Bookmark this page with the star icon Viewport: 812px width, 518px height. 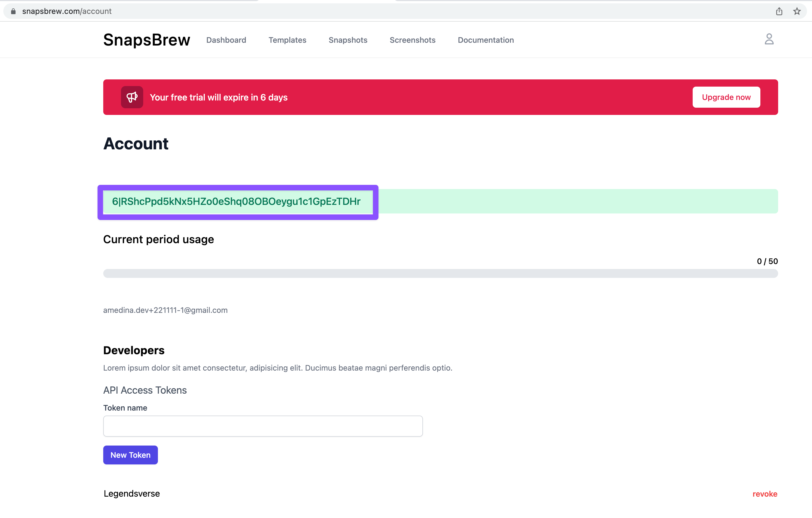tap(797, 11)
